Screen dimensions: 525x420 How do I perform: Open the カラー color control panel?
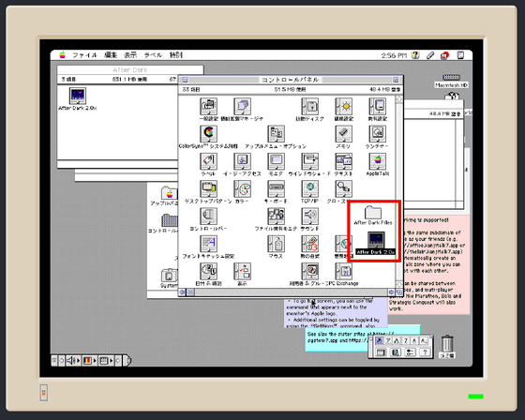pyautogui.click(x=242, y=188)
